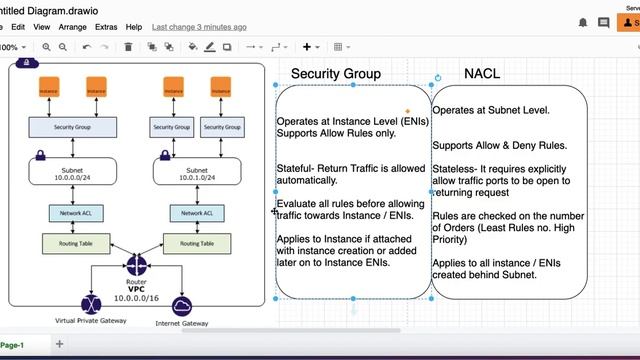Viewport: 640px width, 360px height.
Task: Open the Edit menu
Action: [x=18, y=27]
